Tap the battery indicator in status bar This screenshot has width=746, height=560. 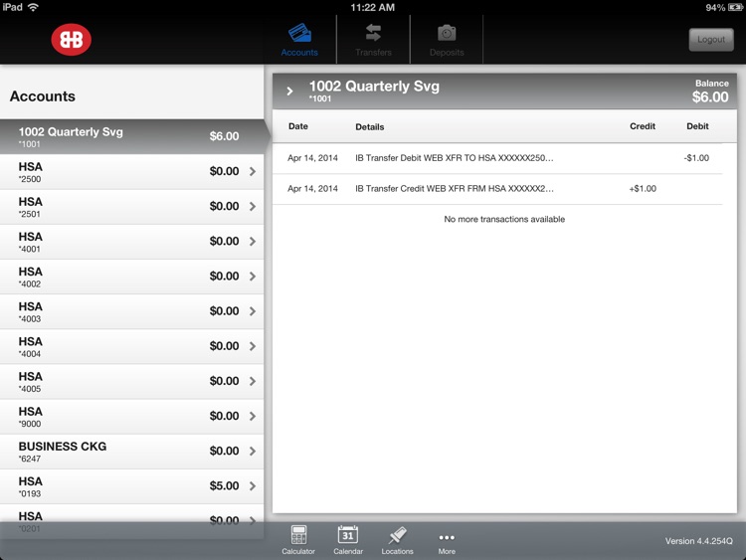[x=735, y=7]
